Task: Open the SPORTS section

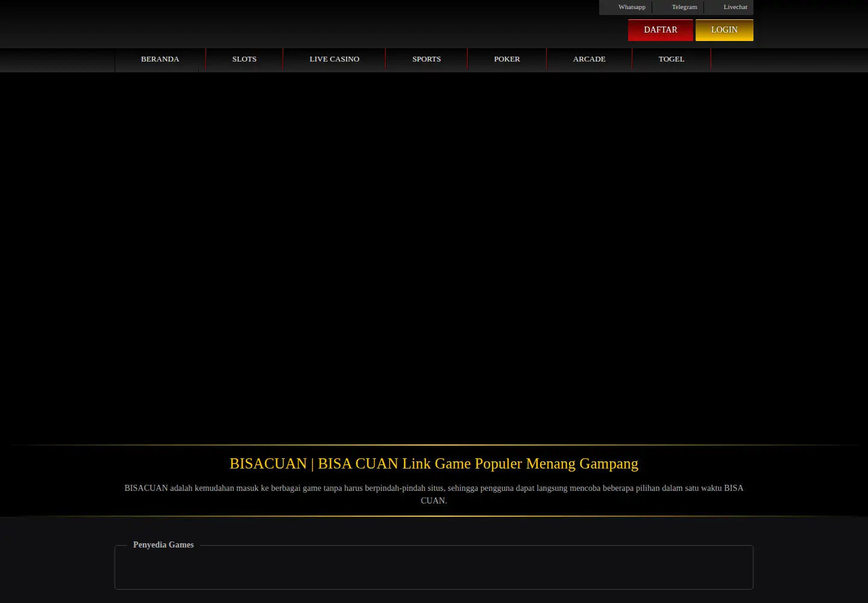Action: [427, 59]
